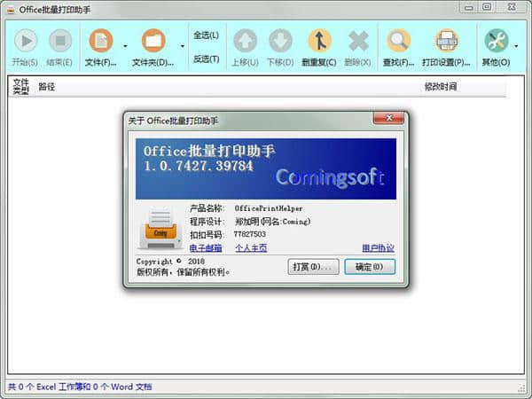
Task: Click the 开始(S) start play icon
Action: point(25,41)
